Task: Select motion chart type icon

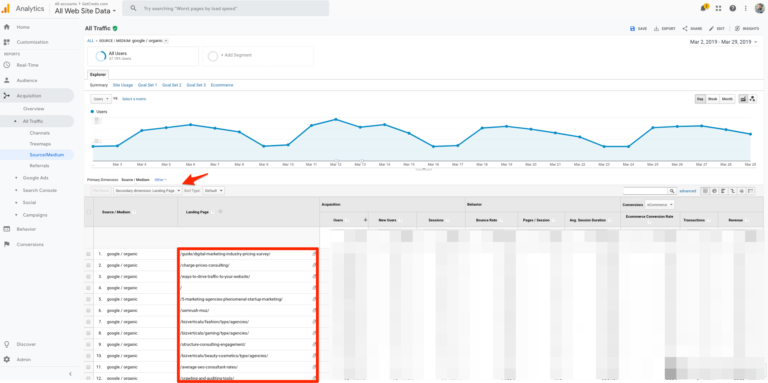Action: pos(752,99)
